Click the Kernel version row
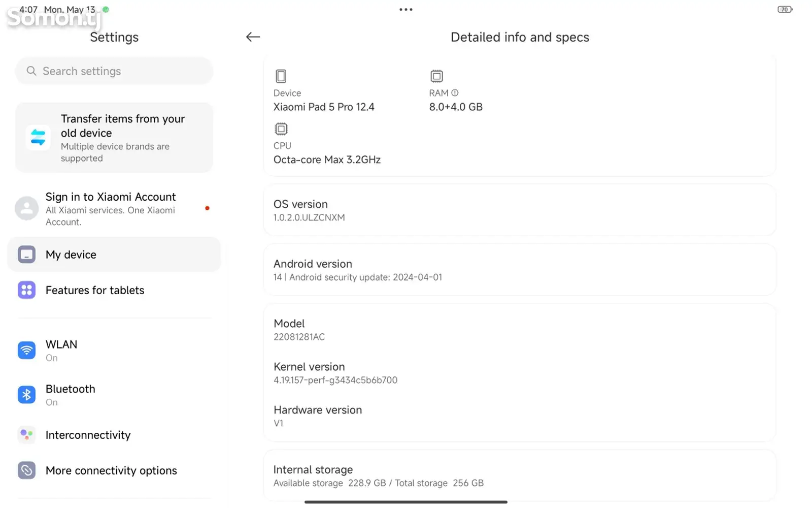 (520, 373)
